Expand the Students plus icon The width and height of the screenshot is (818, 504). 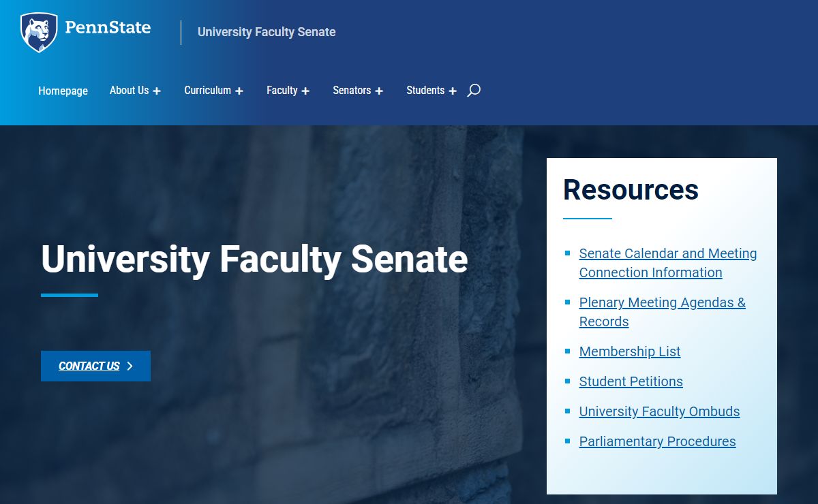pyautogui.click(x=453, y=91)
